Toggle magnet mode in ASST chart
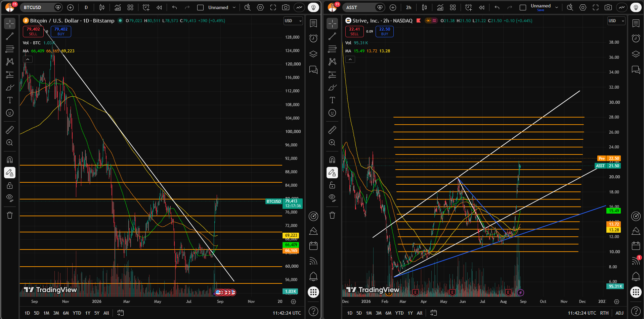Image resolution: width=644 pixels, height=319 pixels. pyautogui.click(x=332, y=159)
